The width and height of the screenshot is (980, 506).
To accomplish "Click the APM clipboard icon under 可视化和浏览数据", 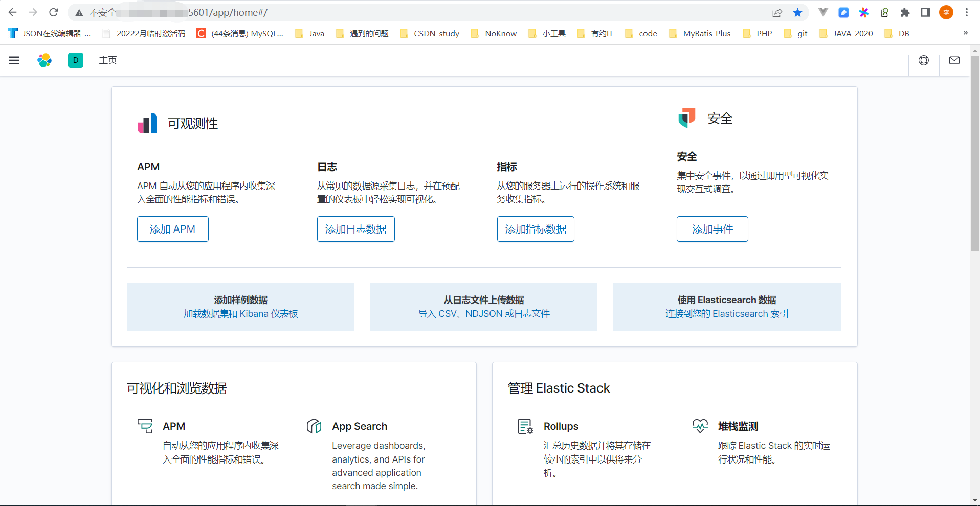I will (144, 426).
